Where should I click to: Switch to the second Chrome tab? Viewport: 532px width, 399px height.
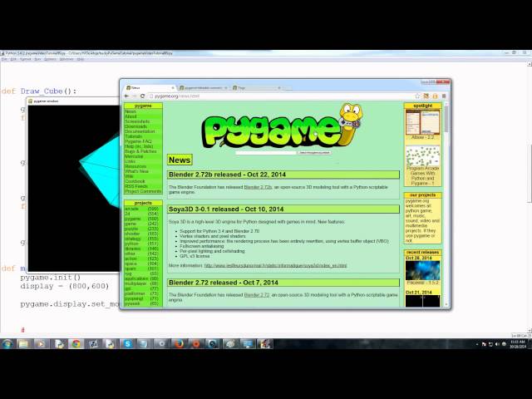203,88
